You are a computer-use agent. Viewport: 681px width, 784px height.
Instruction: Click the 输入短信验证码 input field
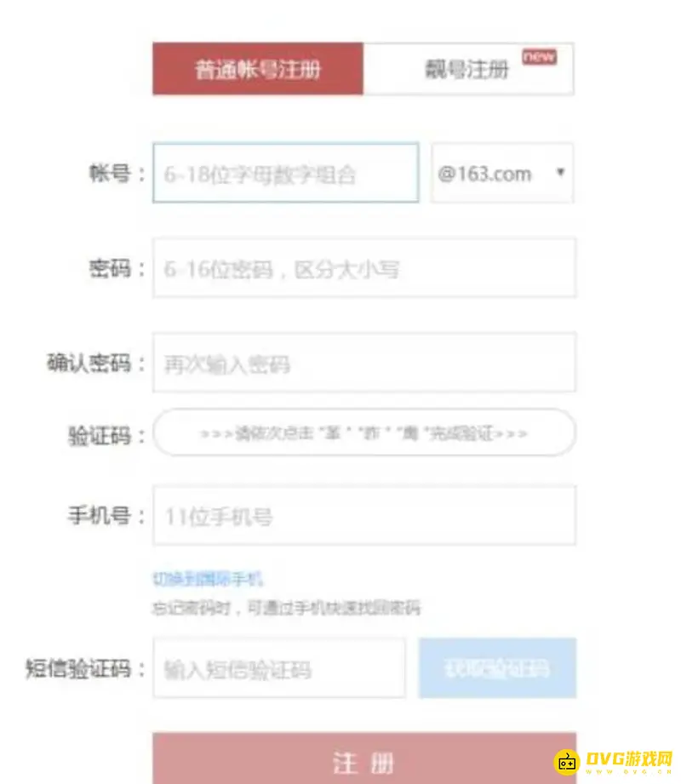point(279,668)
